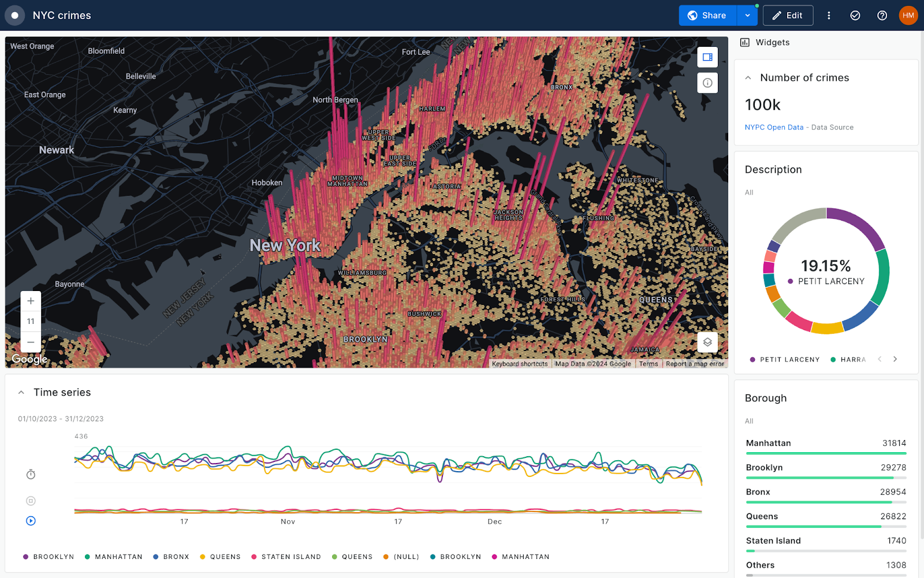The image size is (924, 578).
Task: Click the info icon on the map
Action: [x=707, y=83]
